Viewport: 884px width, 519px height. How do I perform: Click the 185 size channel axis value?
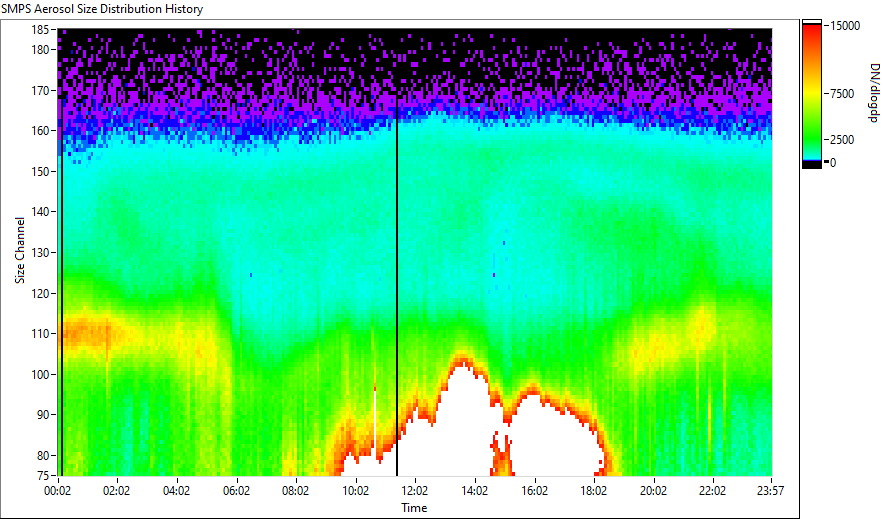(41, 30)
